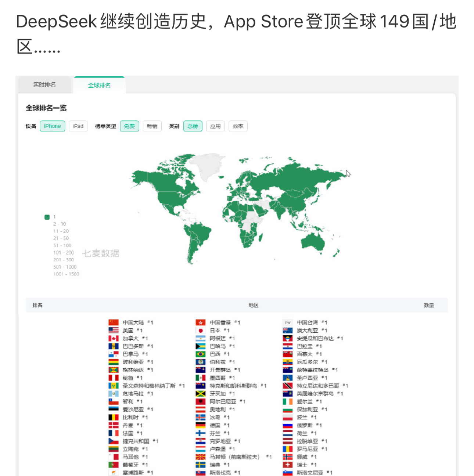Click the TW icon beside 中国台湾

[288, 322]
